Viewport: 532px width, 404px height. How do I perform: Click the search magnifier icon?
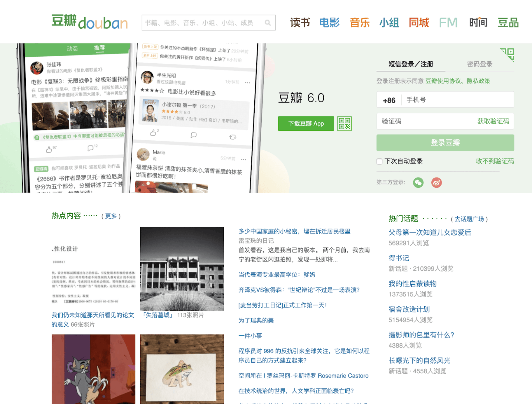267,23
